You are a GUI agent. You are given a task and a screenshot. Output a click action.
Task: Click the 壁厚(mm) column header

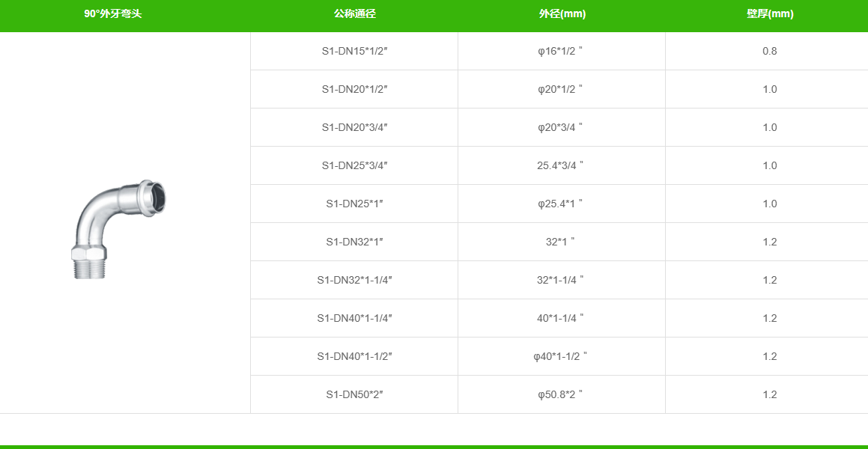(770, 14)
